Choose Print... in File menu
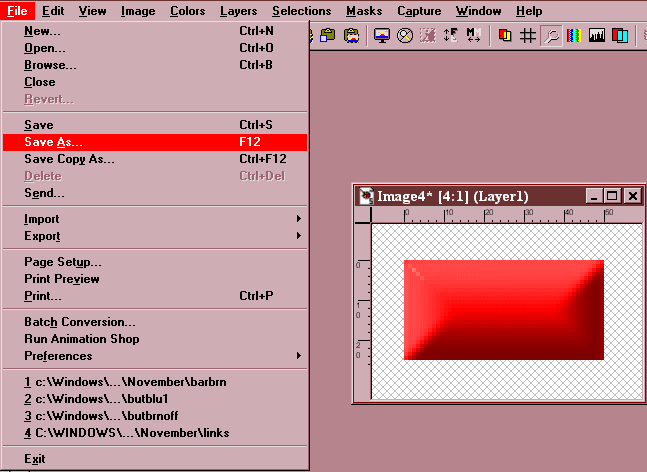Screen dimensions: 647x472 tap(155, 296)
